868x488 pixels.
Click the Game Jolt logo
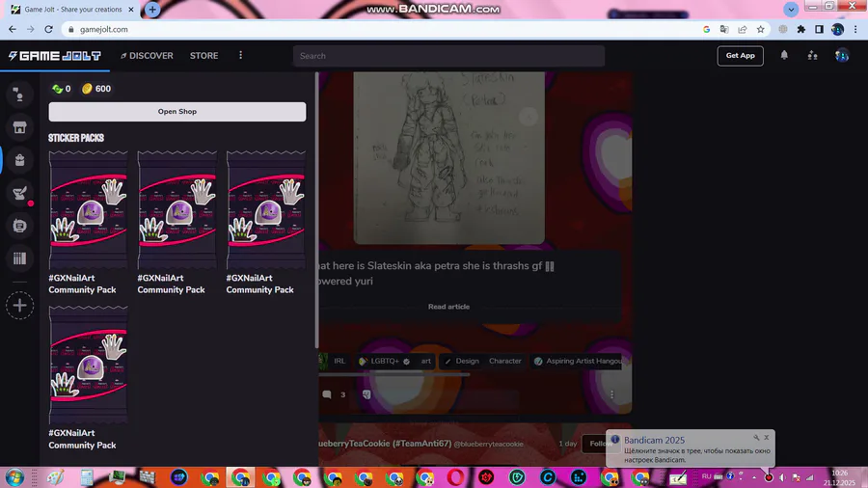54,55
